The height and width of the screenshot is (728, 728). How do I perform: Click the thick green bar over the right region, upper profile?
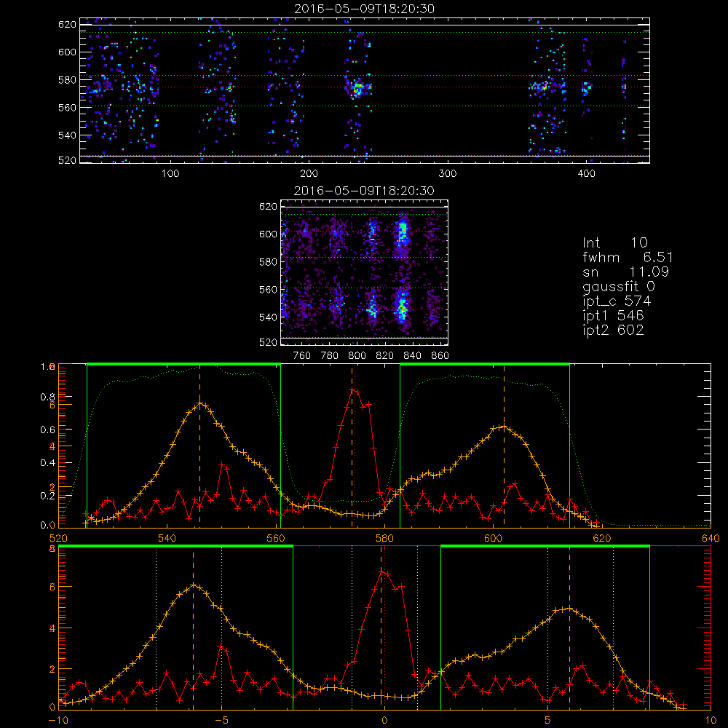point(485,364)
